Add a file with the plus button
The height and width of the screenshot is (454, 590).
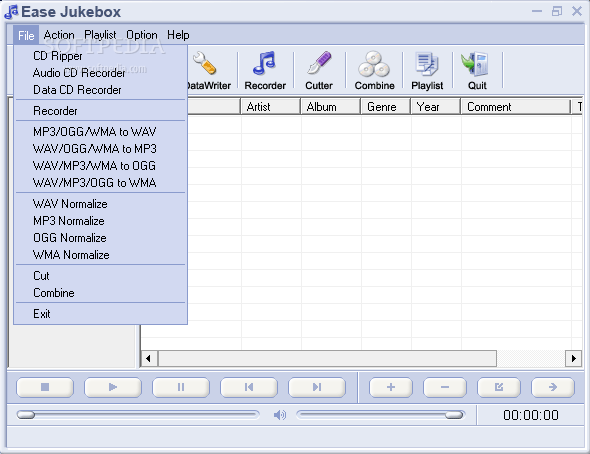coord(391,387)
